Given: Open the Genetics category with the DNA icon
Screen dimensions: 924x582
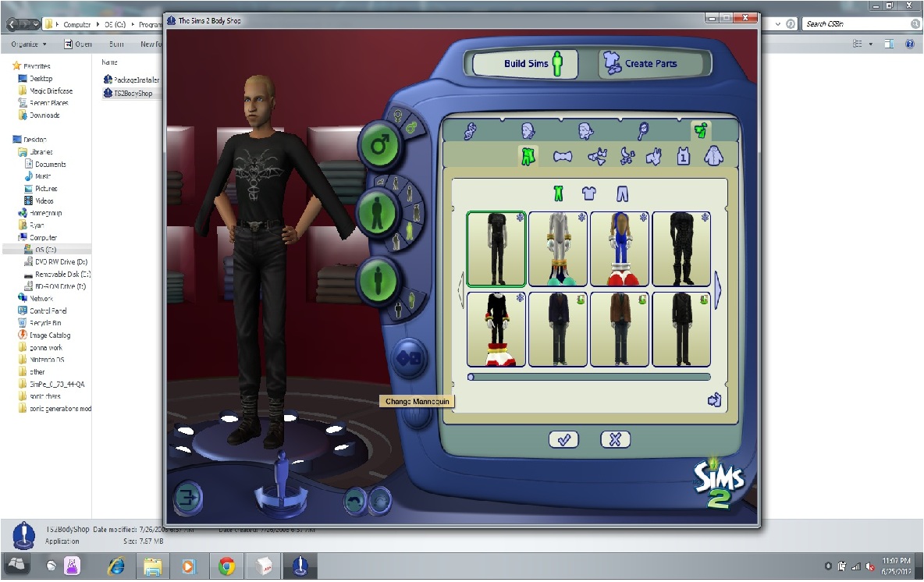Looking at the screenshot, I should pyautogui.click(x=471, y=131).
